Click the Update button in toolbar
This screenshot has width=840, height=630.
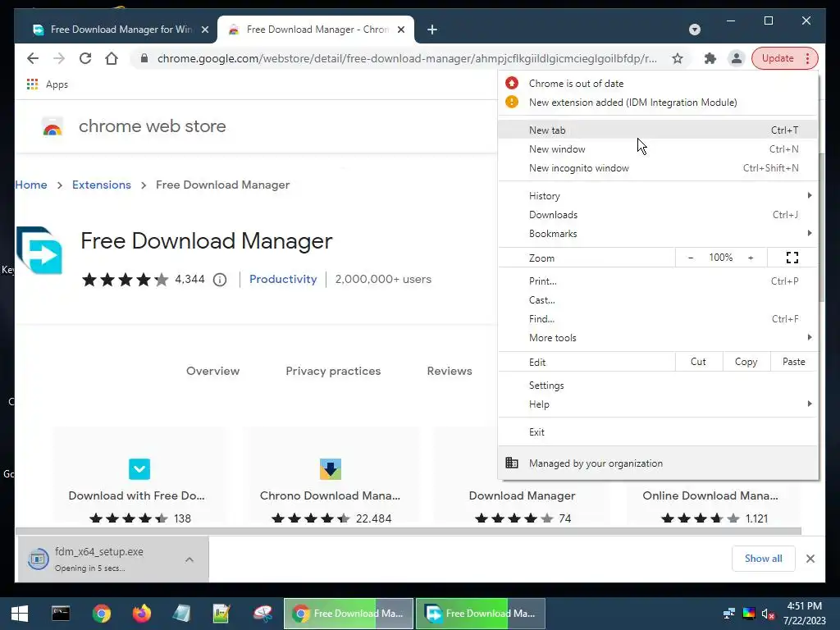click(778, 58)
